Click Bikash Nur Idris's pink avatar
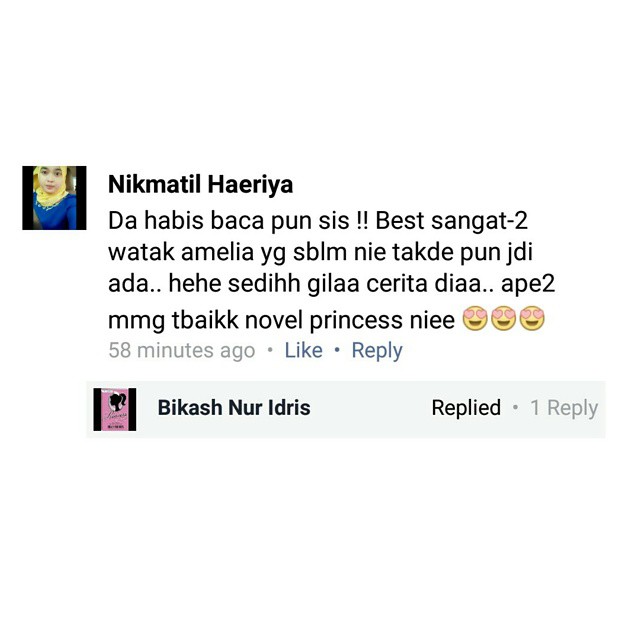 click(x=115, y=409)
